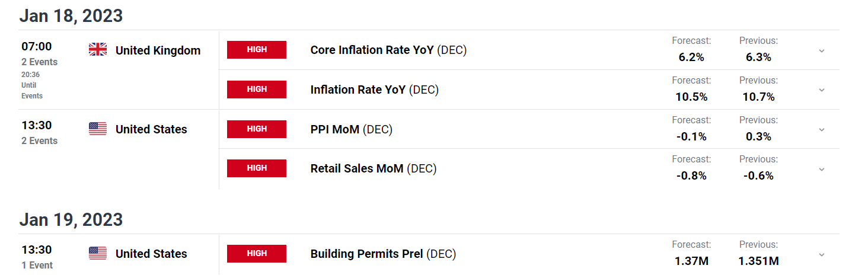Screen dimensions: 868x278
Task: Click HIGH badge for Core Inflation Rate
Action: [257, 50]
